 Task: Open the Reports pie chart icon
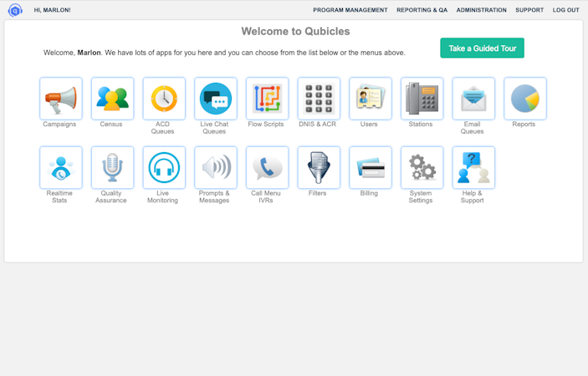525,99
